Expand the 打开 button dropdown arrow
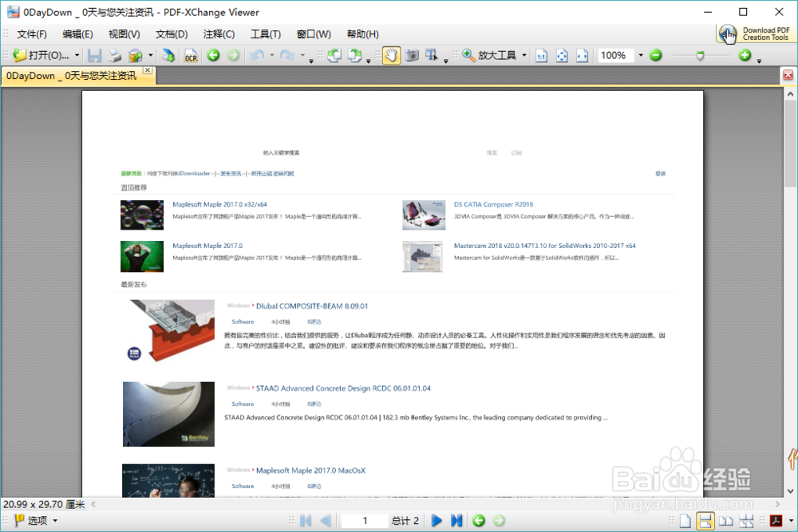 point(77,55)
